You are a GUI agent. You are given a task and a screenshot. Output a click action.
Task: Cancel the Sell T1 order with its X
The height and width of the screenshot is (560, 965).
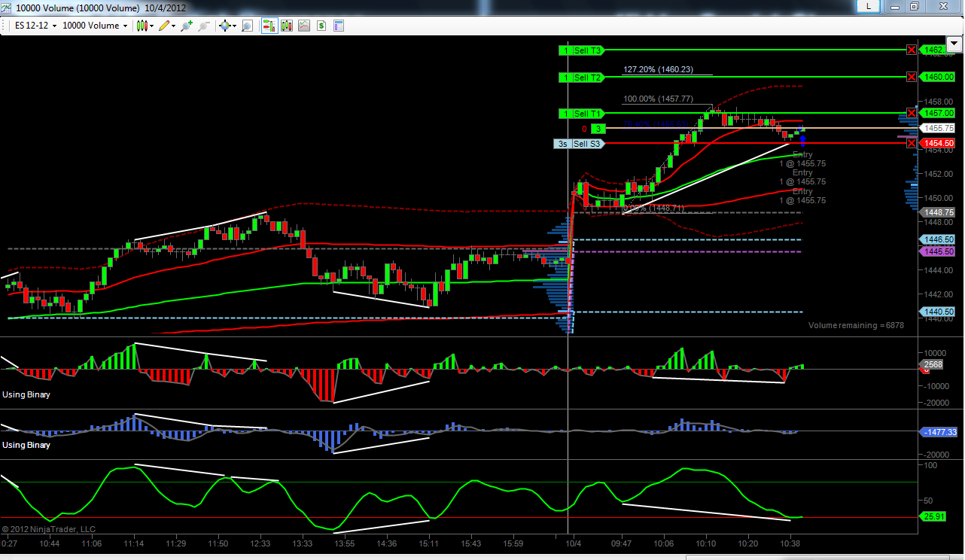[x=912, y=113]
